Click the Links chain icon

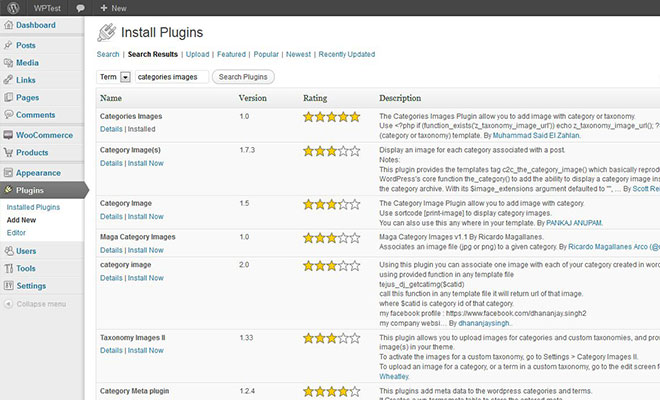[8, 80]
